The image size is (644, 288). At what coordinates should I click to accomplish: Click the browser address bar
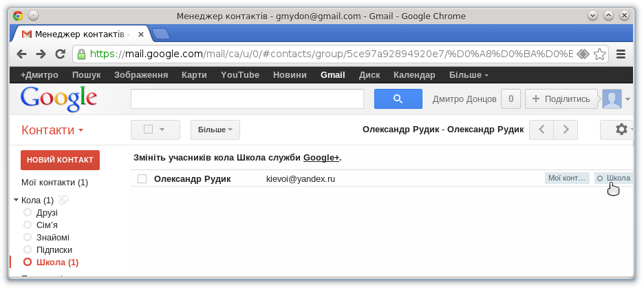tap(331, 54)
